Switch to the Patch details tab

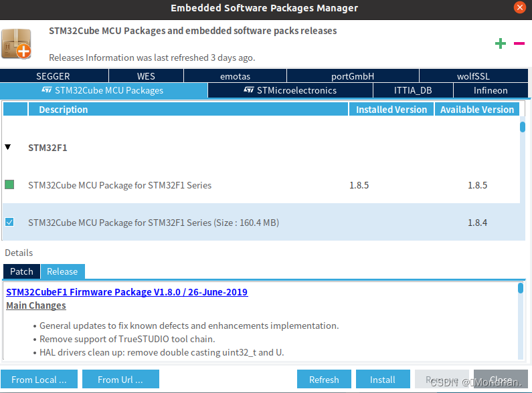coord(21,271)
